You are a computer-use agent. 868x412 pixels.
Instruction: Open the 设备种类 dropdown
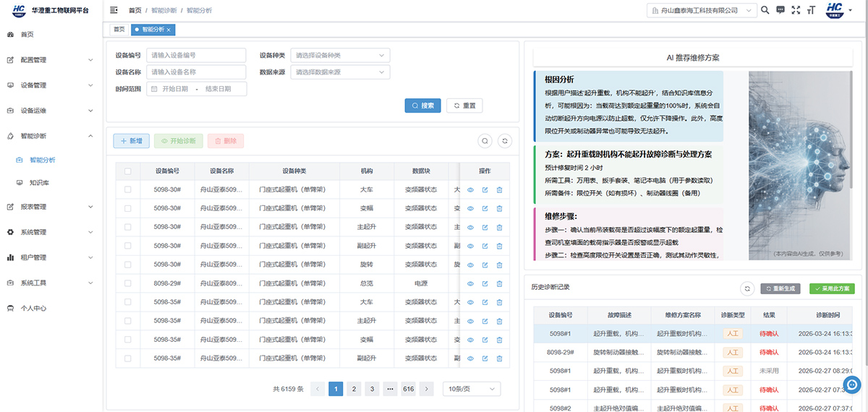coord(340,55)
